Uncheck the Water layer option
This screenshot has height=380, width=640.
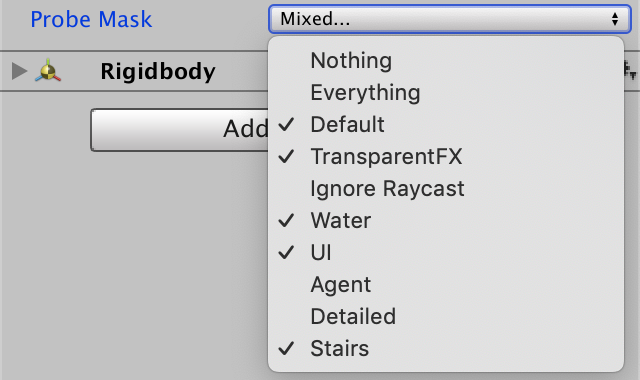pos(446,220)
